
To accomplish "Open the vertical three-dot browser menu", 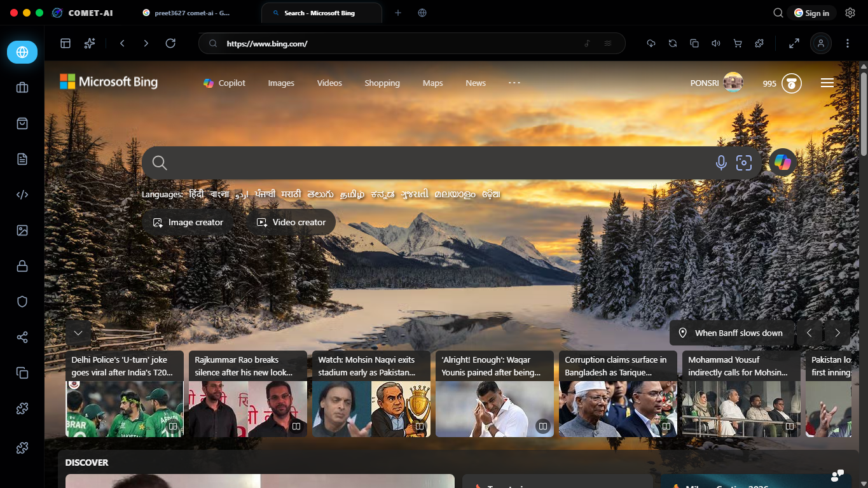I will pyautogui.click(x=848, y=43).
